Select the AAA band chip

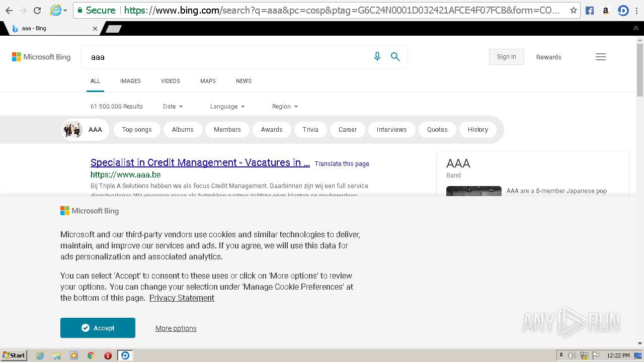tap(85, 130)
